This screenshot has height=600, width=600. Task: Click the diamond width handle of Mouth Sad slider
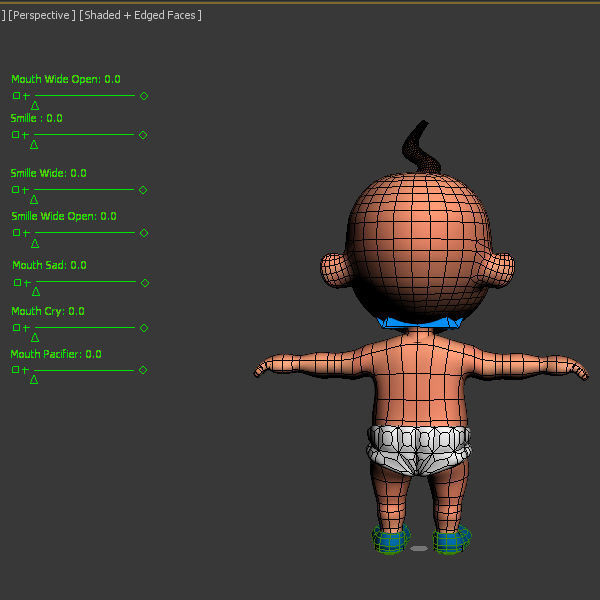(x=145, y=283)
